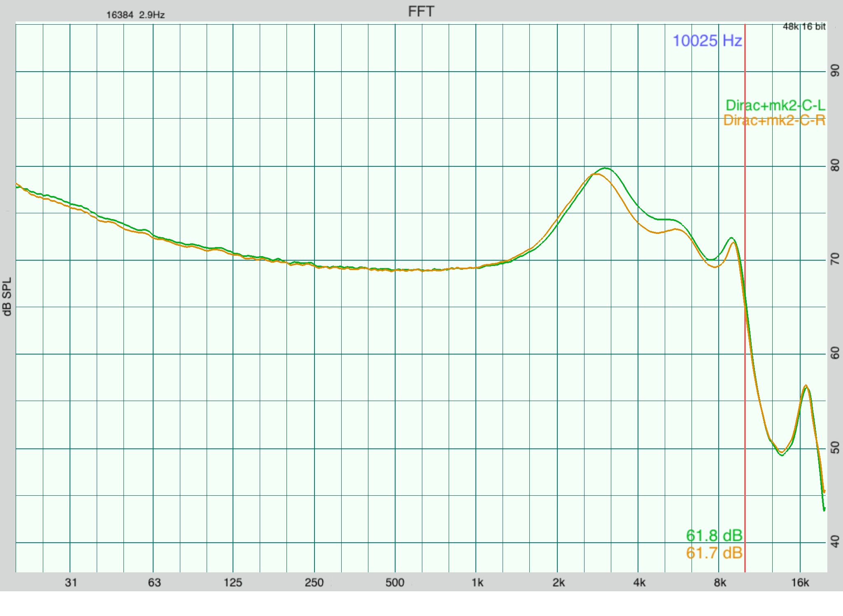The height and width of the screenshot is (616, 843).
Task: Click the 40 dB scale label
Action: pos(835,542)
